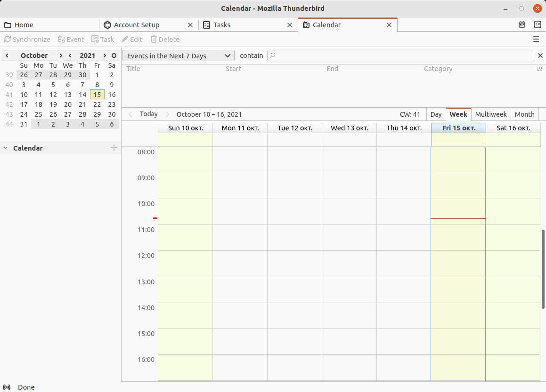The image size is (546, 392).
Task: Close the Tasks tab
Action: pos(289,25)
